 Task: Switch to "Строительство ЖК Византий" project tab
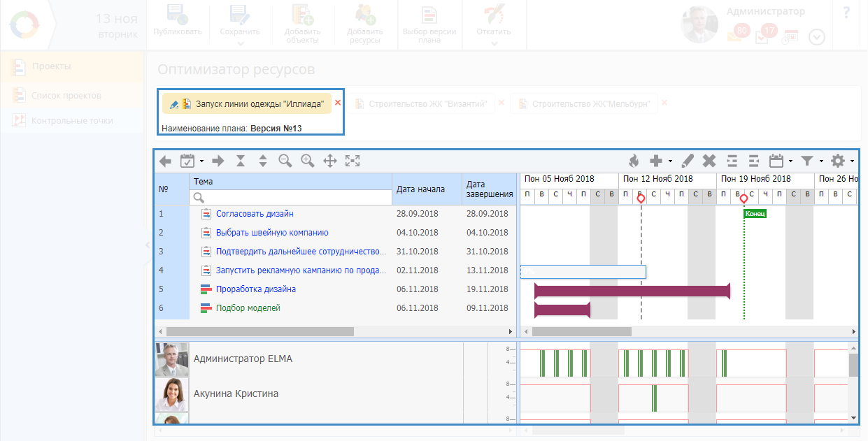[427, 104]
